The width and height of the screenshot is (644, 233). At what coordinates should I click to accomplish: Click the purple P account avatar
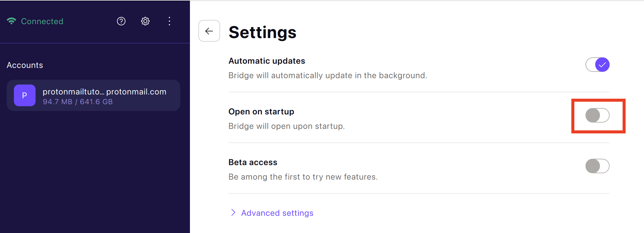25,95
